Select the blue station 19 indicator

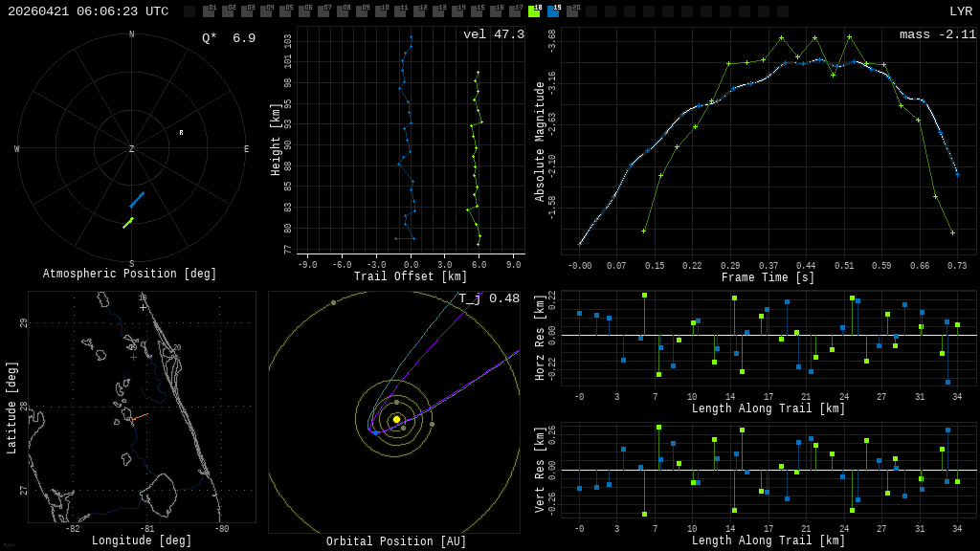553,11
